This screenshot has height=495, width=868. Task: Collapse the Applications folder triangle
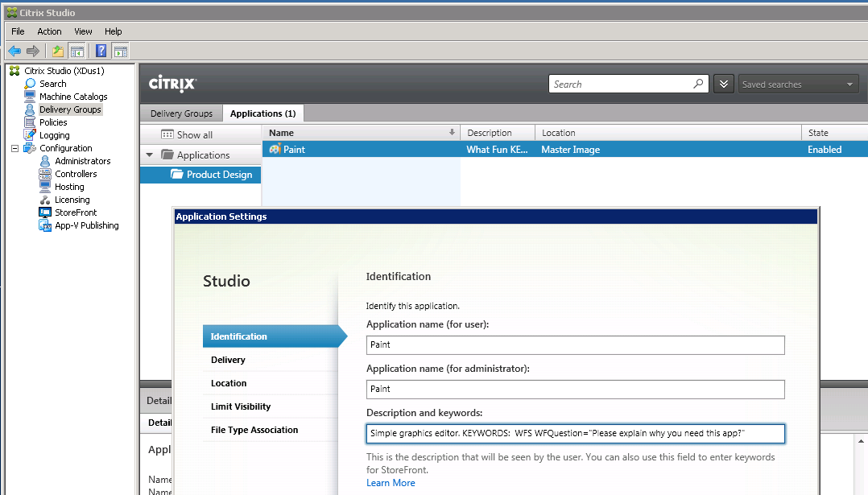tap(150, 155)
